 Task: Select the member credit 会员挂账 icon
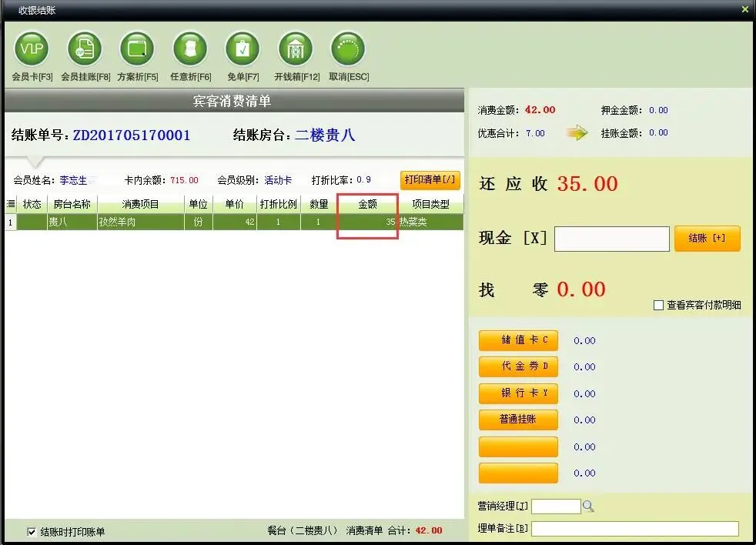click(x=85, y=48)
